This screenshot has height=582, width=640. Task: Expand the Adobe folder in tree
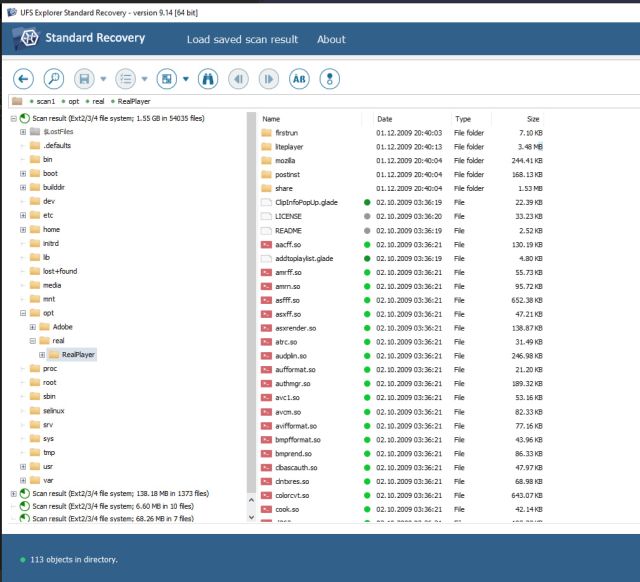click(x=33, y=327)
